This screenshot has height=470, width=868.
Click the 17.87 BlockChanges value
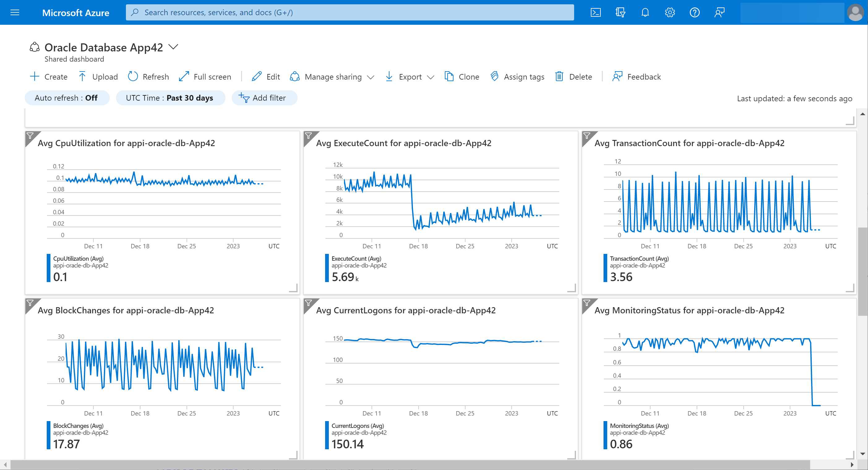[67, 444]
